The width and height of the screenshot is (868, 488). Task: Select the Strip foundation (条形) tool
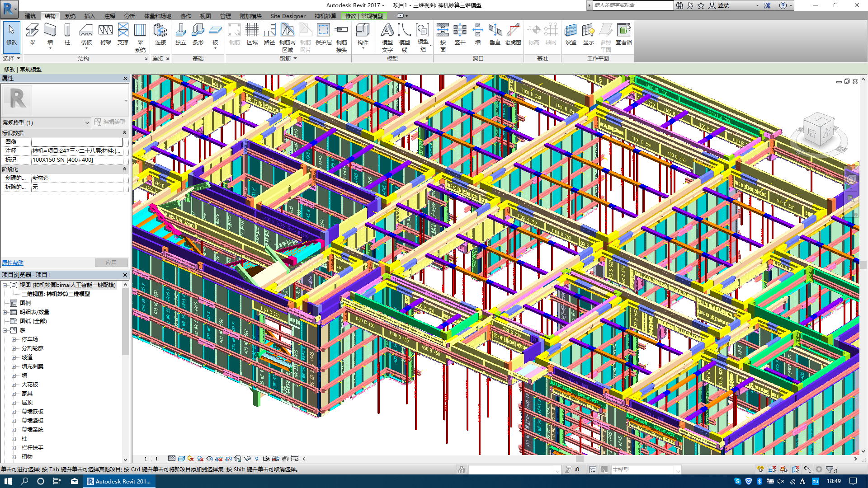[198, 34]
